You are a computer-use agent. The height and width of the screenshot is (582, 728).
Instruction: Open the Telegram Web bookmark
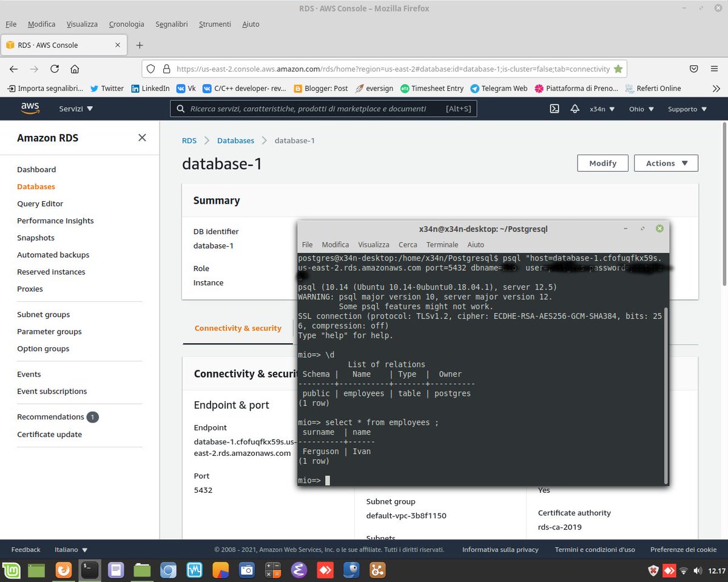coord(499,89)
